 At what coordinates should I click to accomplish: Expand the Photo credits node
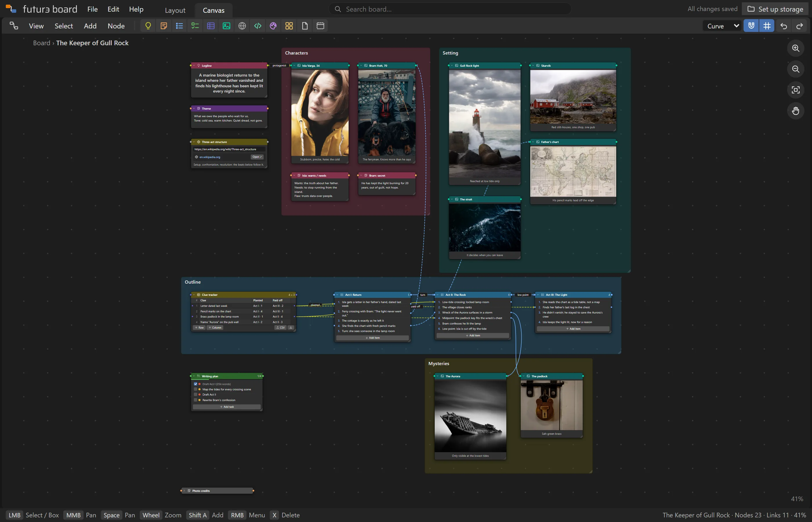pyautogui.click(x=184, y=491)
